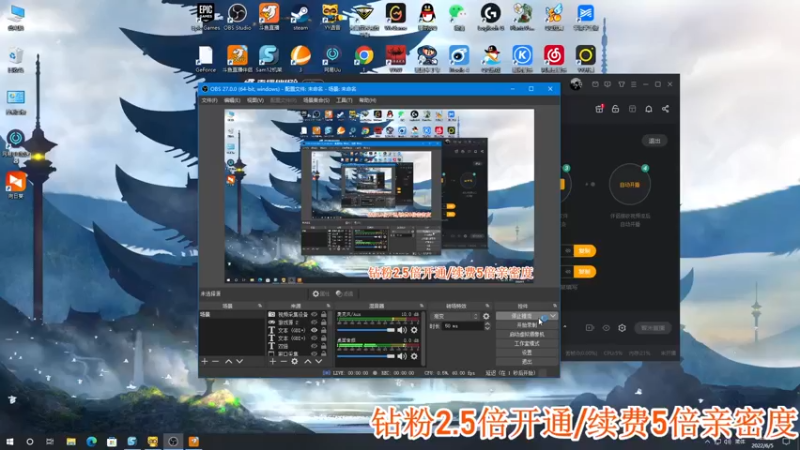800x450 pixels.
Task: Toggle lock on 窗口采集 source
Action: point(323,354)
